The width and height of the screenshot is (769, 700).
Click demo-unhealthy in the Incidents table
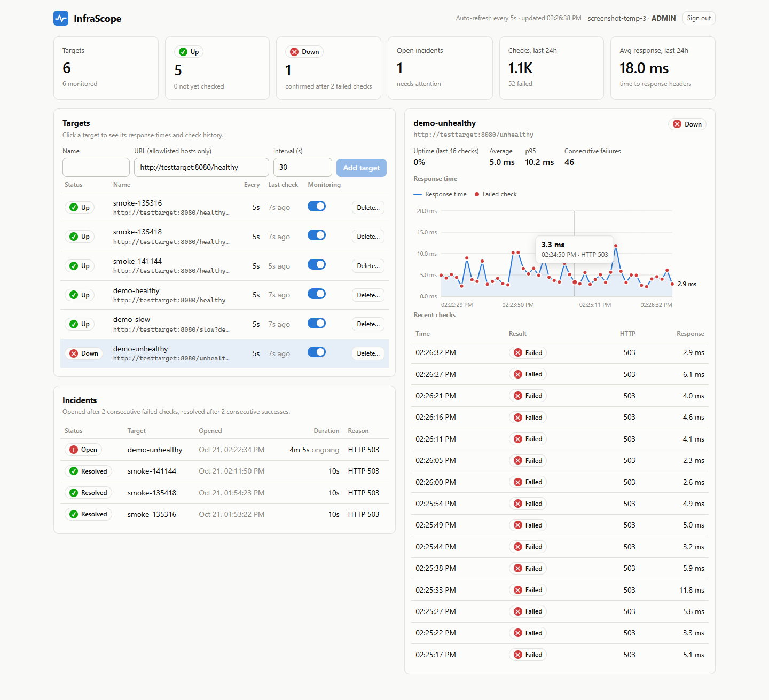pos(155,450)
